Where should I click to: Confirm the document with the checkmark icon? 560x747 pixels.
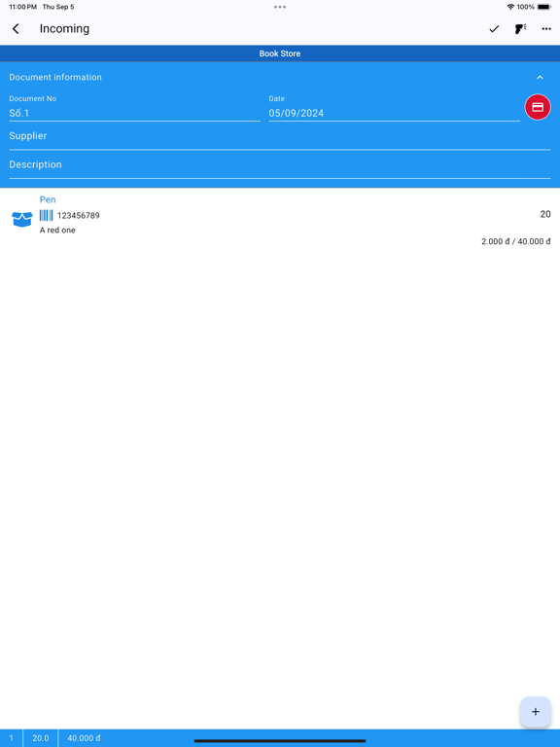pos(494,29)
